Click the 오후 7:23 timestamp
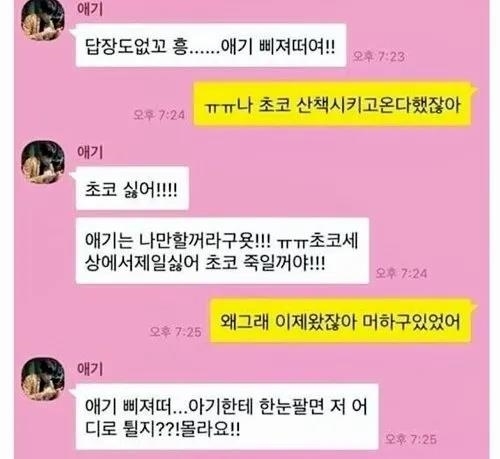 point(379,57)
